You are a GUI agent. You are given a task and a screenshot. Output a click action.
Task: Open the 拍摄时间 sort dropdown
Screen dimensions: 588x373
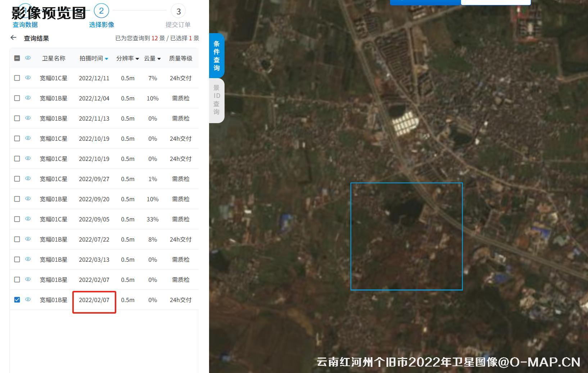pos(107,58)
